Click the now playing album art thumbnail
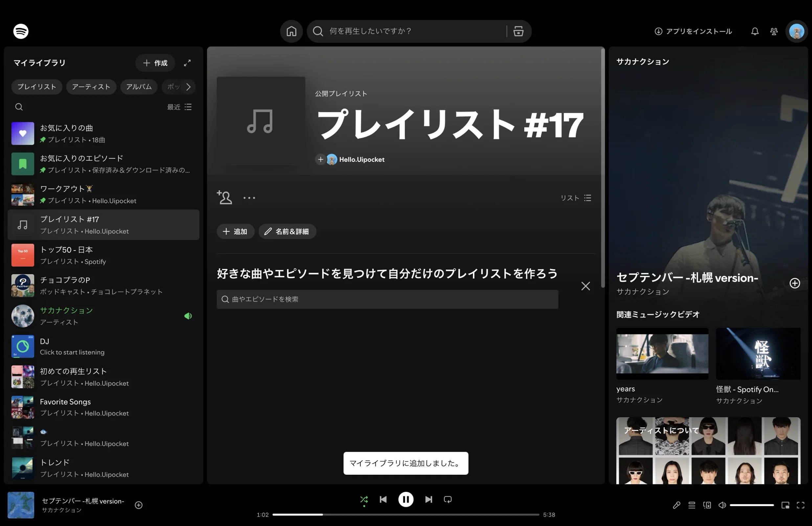Viewport: 812px width, 526px height. 21,505
